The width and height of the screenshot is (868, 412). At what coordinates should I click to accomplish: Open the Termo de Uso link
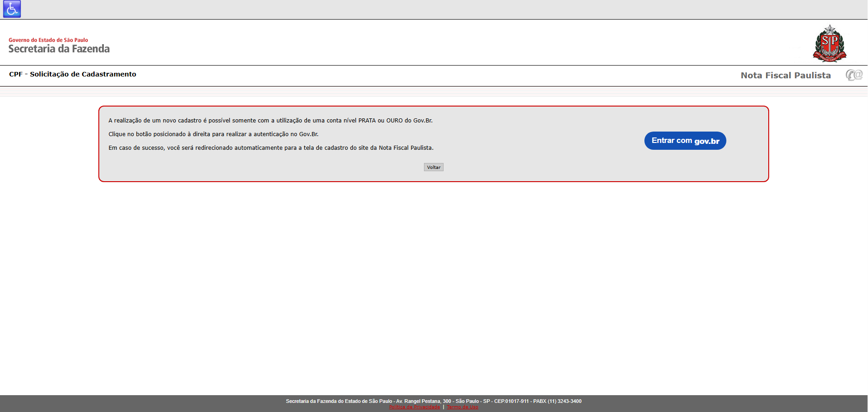[462, 407]
